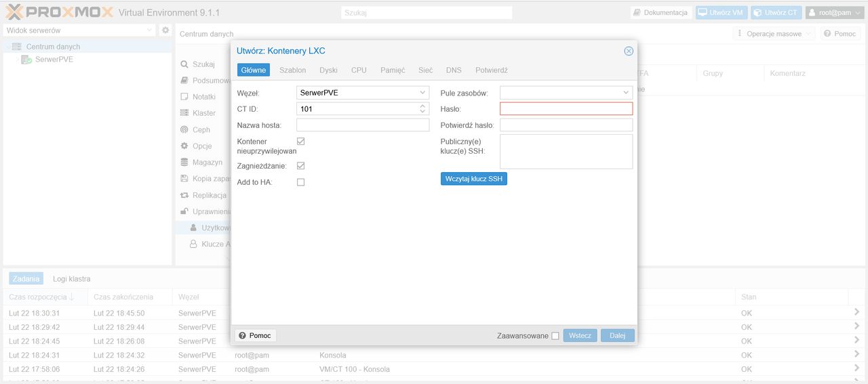Image resolution: width=868 pixels, height=384 pixels.
Task: Click the Potwierdź hasło field
Action: [x=566, y=125]
